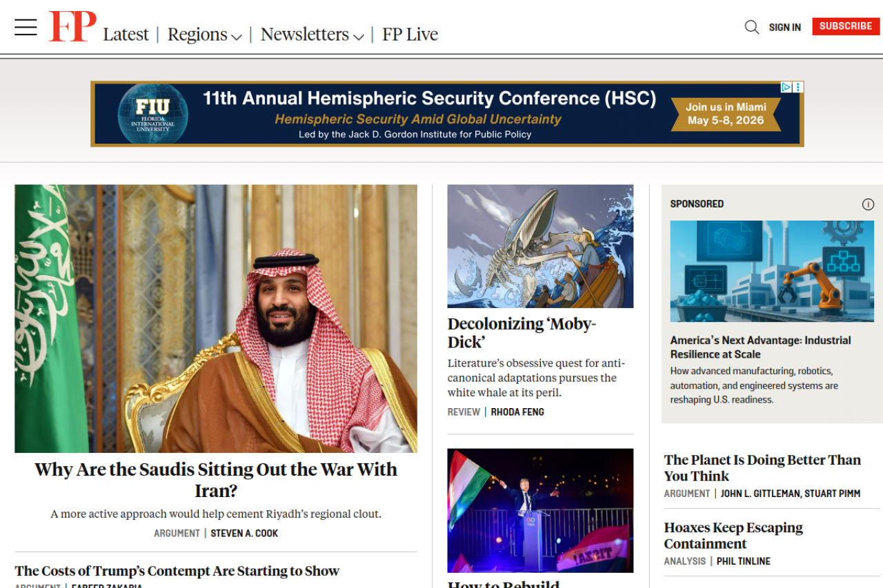Open the FP Live menu item
The image size is (883, 588).
coord(410,34)
